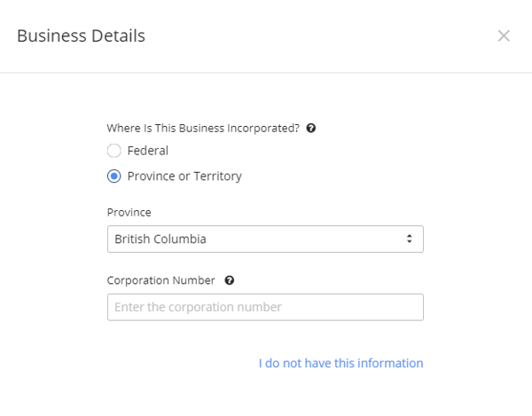Open help icon beside incorporation question
The width and height of the screenshot is (532, 416).
click(311, 129)
